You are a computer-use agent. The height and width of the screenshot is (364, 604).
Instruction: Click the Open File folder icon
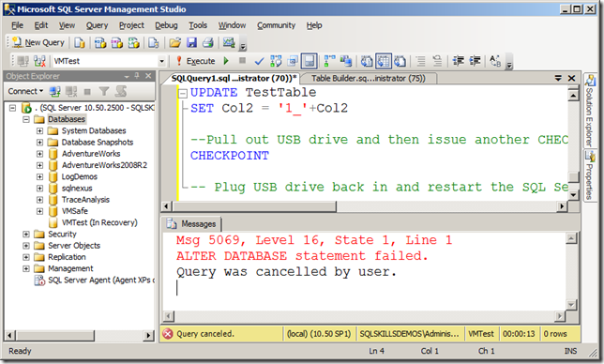click(174, 42)
